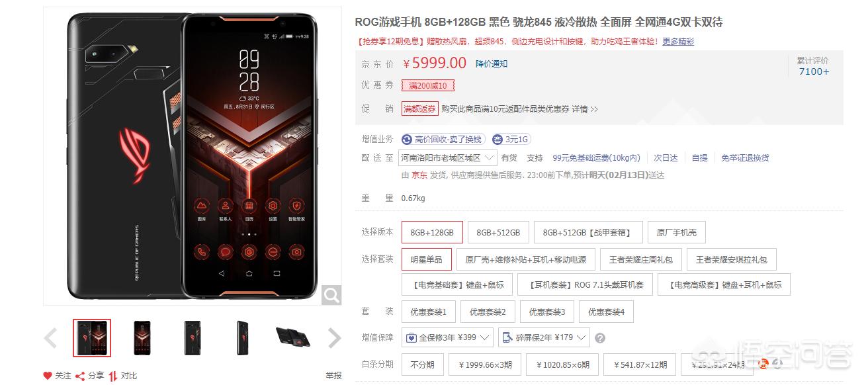The image size is (868, 385).
Task: Click the 关注 heart icon
Action: 48,376
